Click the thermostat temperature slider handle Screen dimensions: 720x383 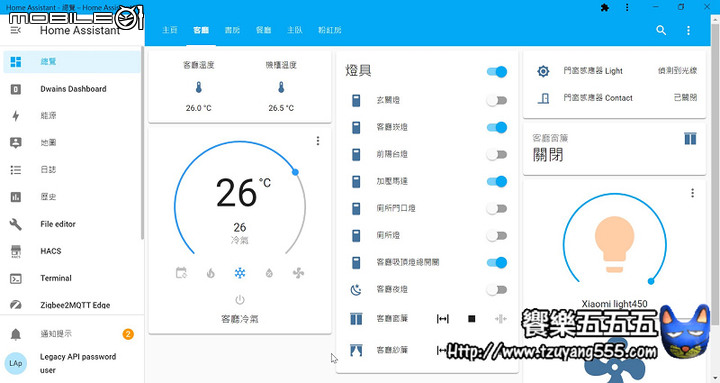click(295, 172)
